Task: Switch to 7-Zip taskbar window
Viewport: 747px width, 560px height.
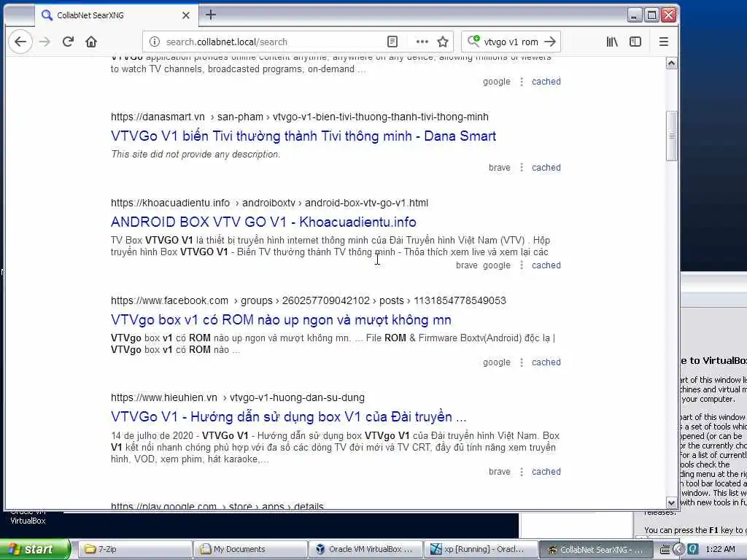Action: [x=134, y=549]
